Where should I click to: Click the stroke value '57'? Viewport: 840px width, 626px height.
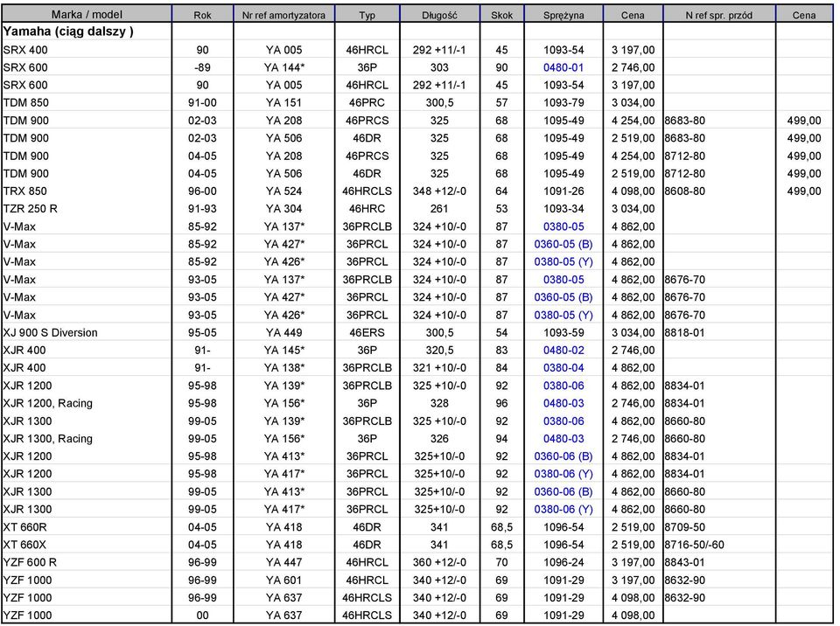[x=501, y=103]
